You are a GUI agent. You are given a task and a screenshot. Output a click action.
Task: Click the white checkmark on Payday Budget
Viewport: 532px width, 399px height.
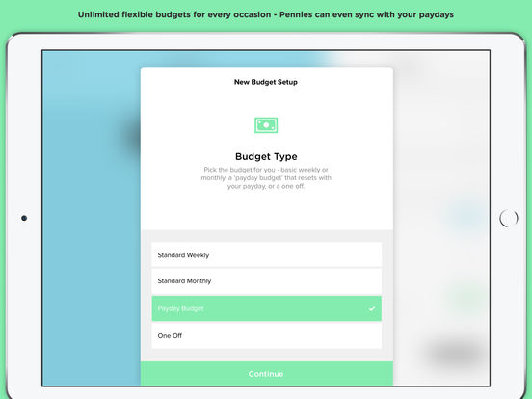pyautogui.click(x=372, y=308)
